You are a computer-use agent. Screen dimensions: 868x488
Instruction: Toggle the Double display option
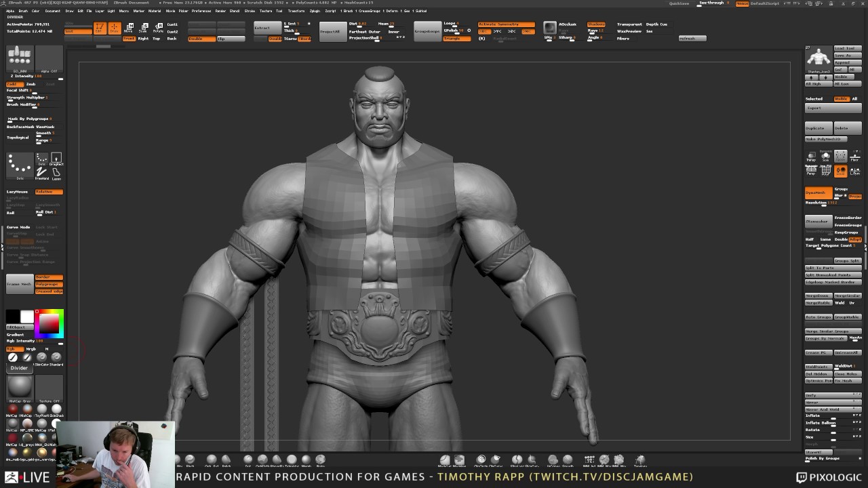click(x=201, y=39)
